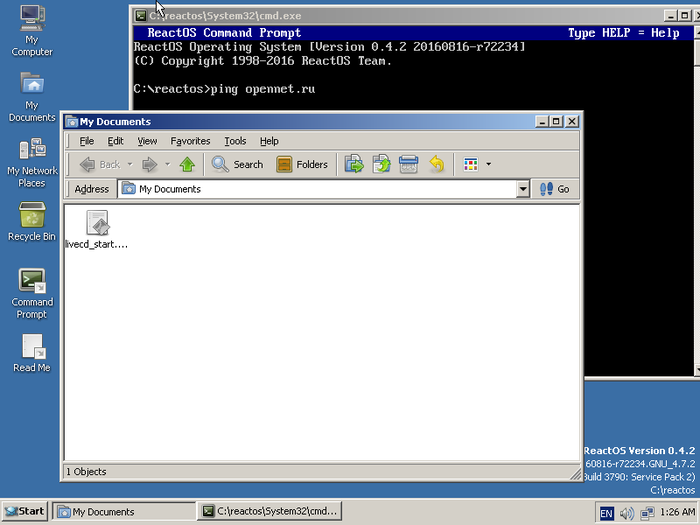The height and width of the screenshot is (525, 700).
Task: Click the 'ping opennet.ru' command line text
Action: pos(262,89)
